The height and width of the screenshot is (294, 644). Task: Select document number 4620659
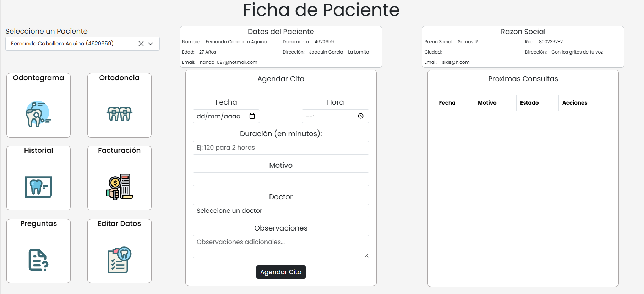pos(324,42)
